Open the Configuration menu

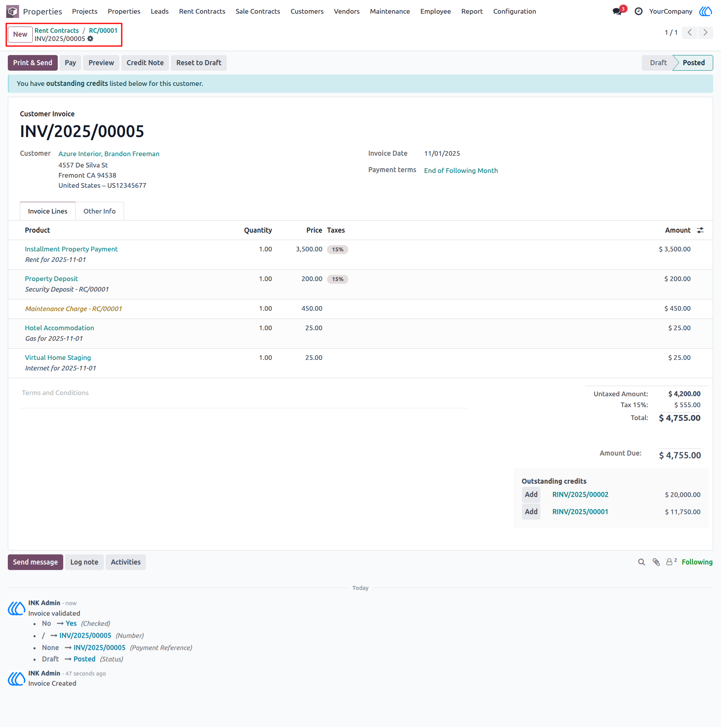[x=515, y=11]
